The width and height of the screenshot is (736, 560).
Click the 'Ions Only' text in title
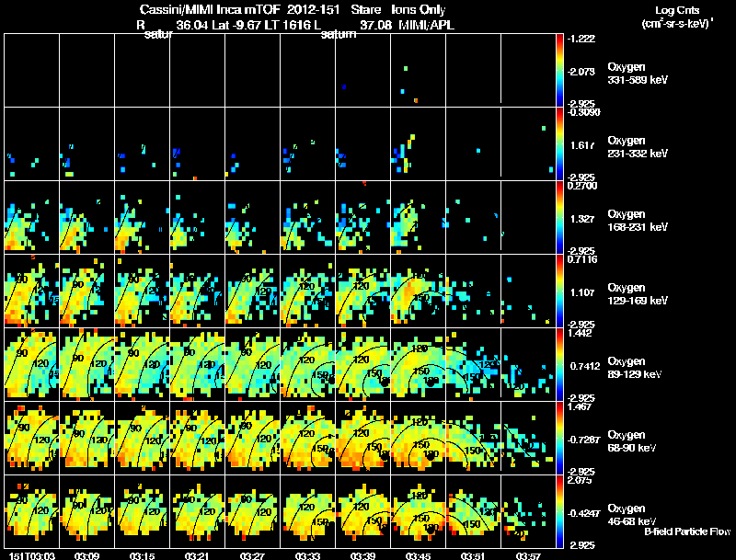pyautogui.click(x=419, y=10)
